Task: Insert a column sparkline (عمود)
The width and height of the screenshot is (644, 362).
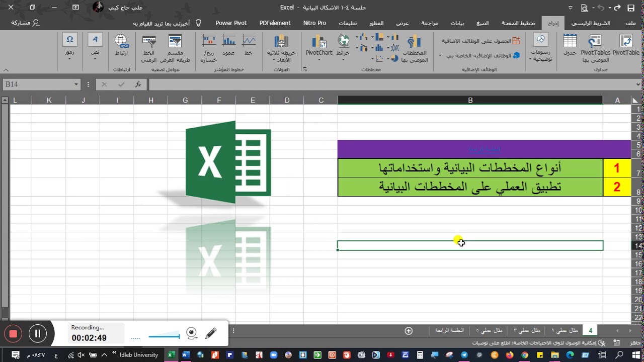Action: (229, 45)
